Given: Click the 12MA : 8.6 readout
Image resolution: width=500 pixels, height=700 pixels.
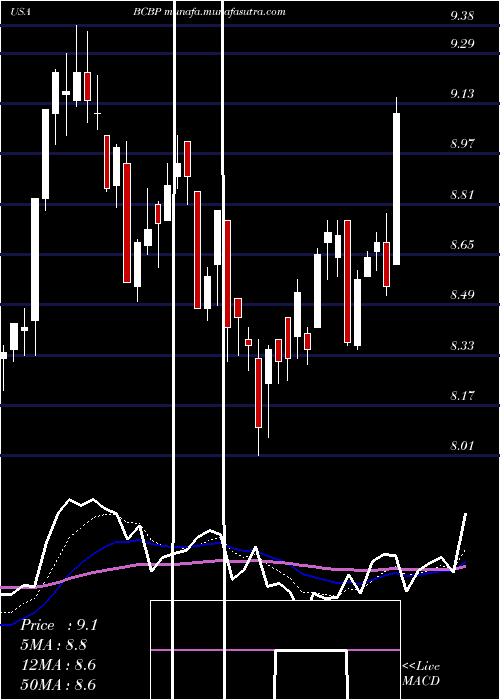Looking at the screenshot, I should (x=58, y=665).
